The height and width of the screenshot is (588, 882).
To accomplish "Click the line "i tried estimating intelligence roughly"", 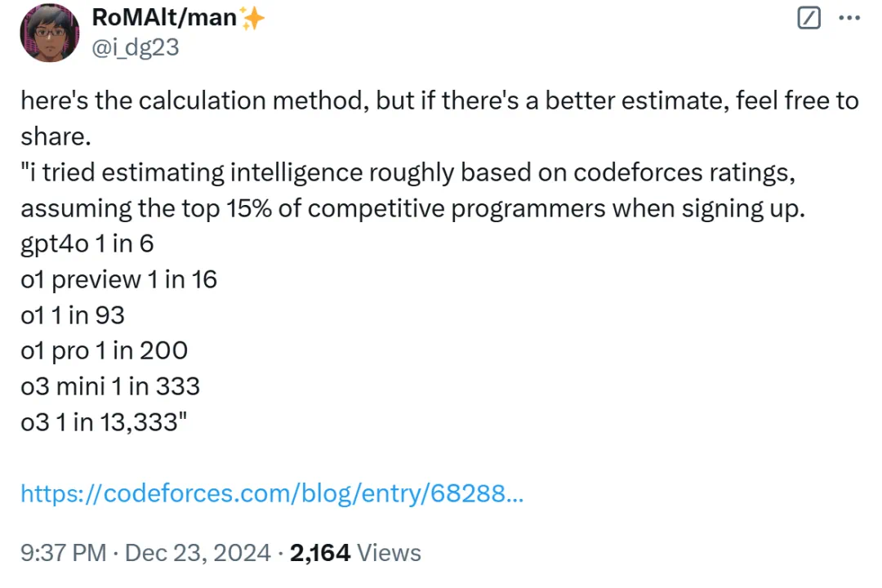I will coord(408,173).
